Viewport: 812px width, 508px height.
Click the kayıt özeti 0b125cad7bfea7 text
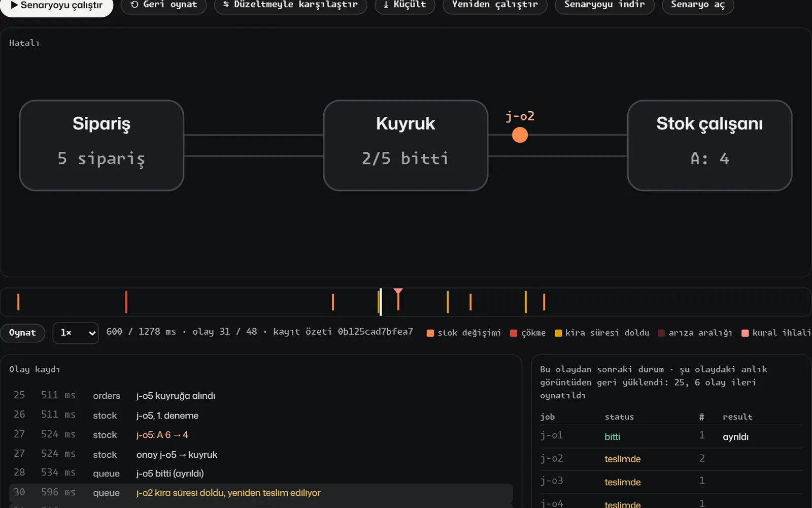click(343, 332)
